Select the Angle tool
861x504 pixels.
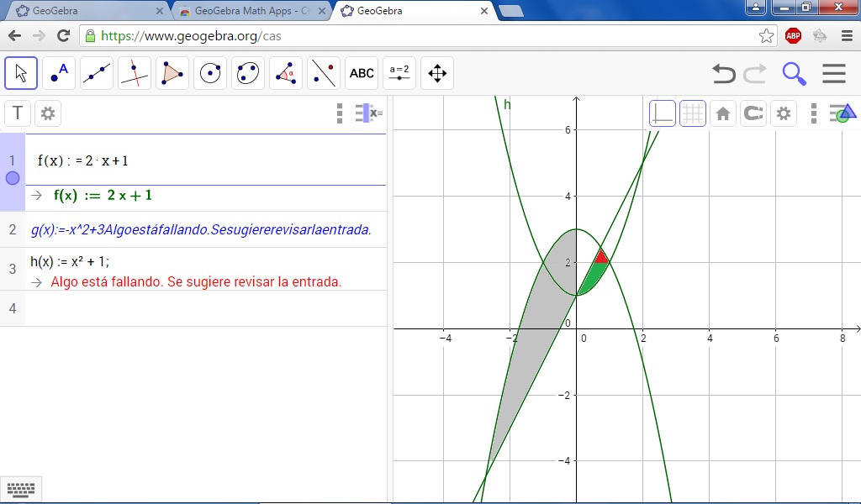[286, 73]
